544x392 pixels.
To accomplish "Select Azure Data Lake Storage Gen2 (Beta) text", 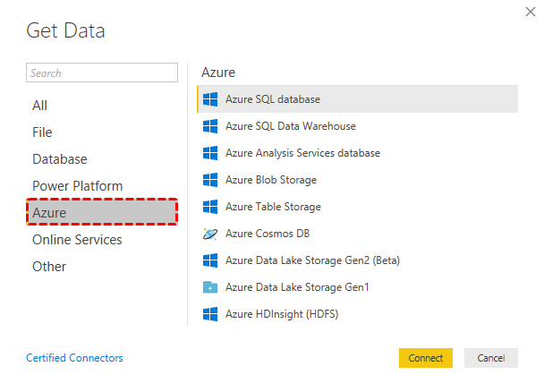I will click(312, 260).
